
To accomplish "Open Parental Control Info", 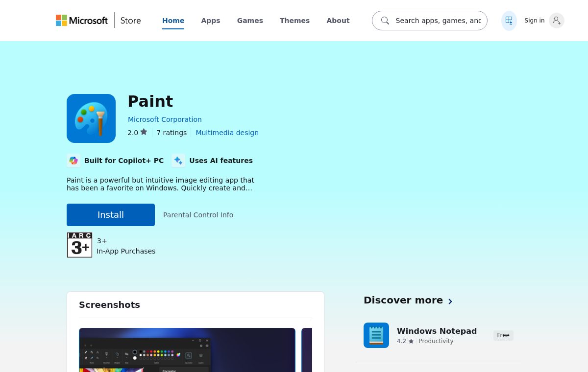I will 198,215.
